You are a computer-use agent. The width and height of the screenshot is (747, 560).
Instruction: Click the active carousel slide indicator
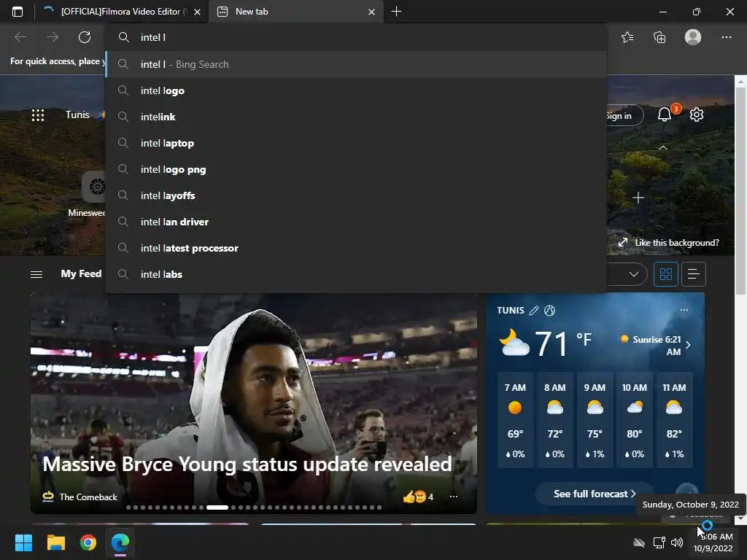coord(217,507)
